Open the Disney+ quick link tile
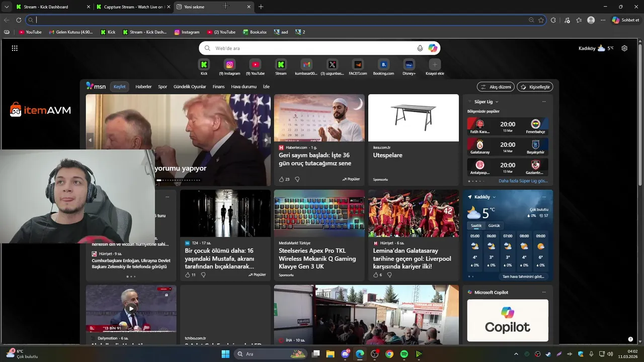The image size is (644, 362). (409, 64)
